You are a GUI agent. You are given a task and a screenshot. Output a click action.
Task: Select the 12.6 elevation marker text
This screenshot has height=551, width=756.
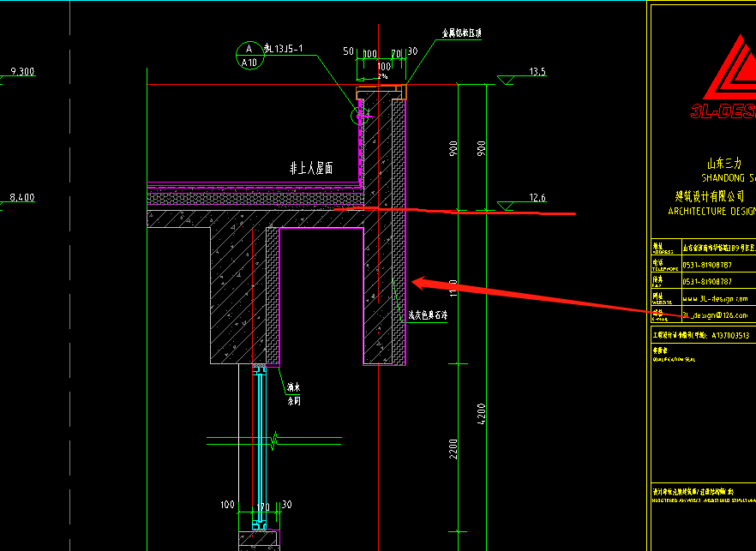[537, 197]
